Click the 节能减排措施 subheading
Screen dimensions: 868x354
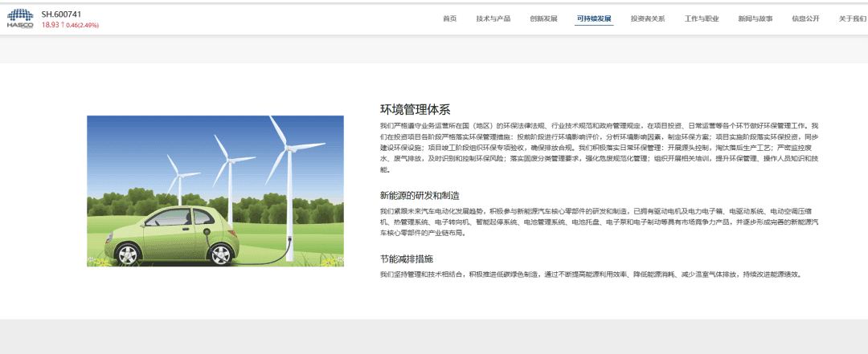coord(407,258)
